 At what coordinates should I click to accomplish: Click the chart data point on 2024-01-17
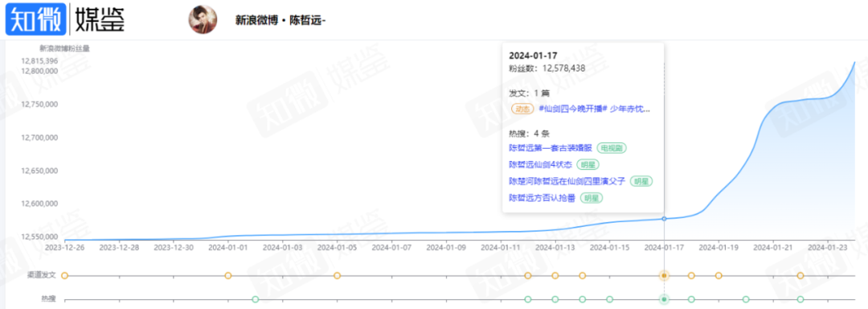(664, 219)
